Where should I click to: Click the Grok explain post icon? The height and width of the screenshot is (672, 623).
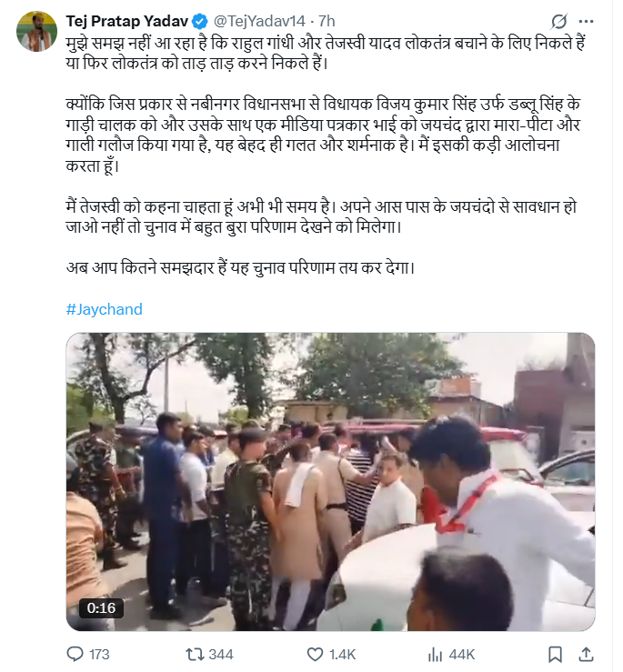(x=558, y=21)
